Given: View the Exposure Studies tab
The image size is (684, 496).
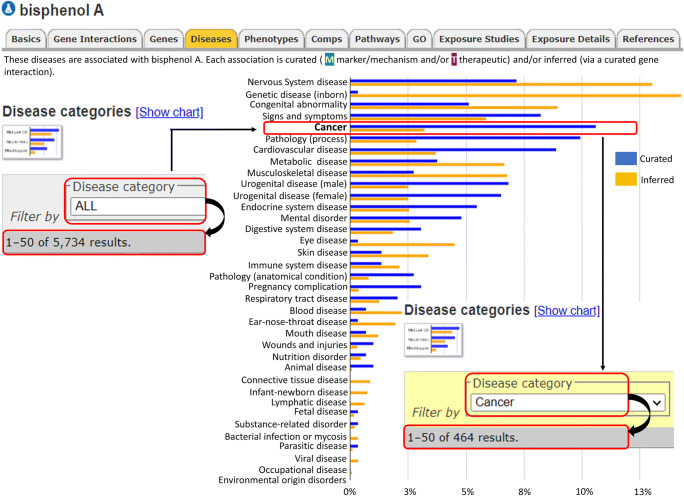Looking at the screenshot, I should click(x=479, y=39).
